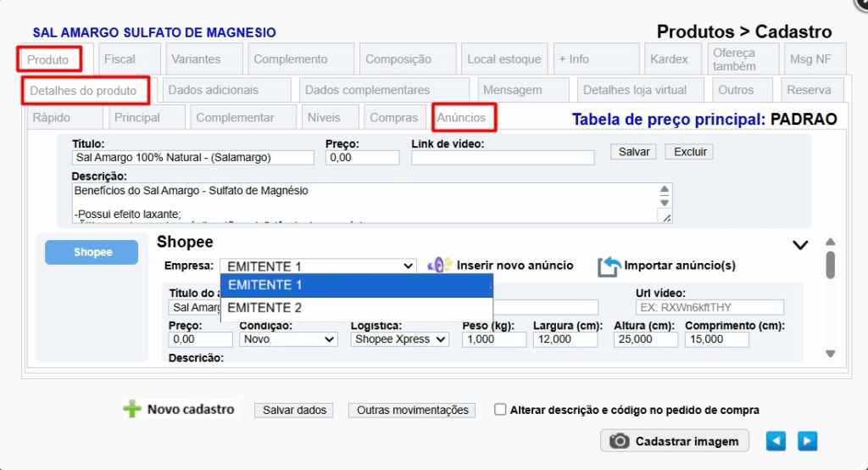Click the Novo cadastro label
The width and height of the screenshot is (868, 470).
pos(191,410)
